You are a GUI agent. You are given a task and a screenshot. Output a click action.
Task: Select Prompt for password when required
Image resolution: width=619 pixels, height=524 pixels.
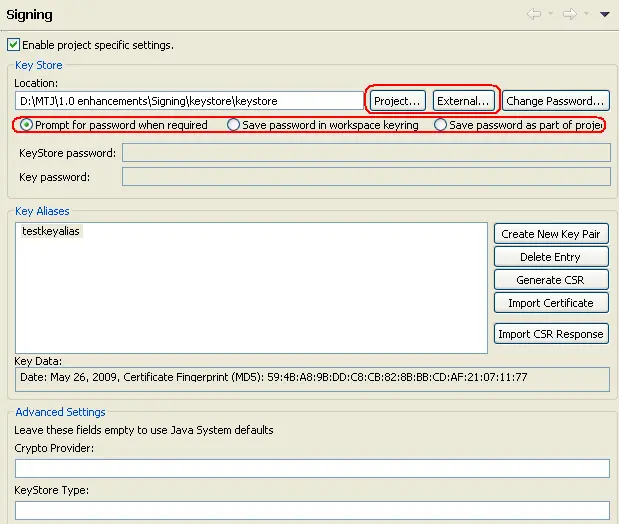click(x=114, y=125)
